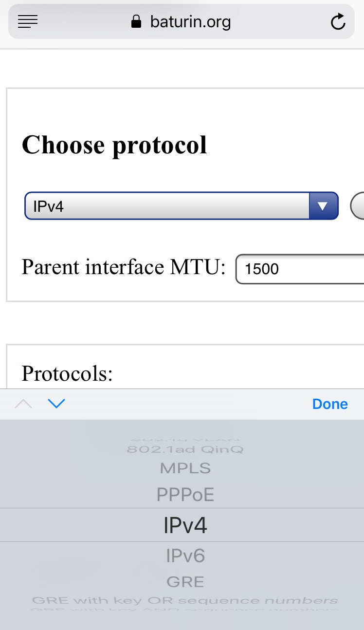The image size is (364, 630).
Task: Tap the padlock security icon
Action: [x=136, y=21]
